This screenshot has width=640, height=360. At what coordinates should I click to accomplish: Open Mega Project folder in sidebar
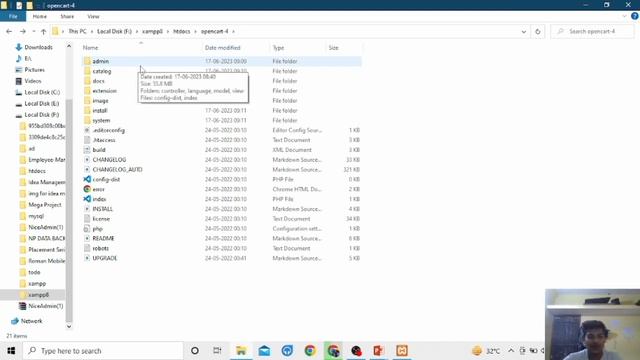pos(44,205)
